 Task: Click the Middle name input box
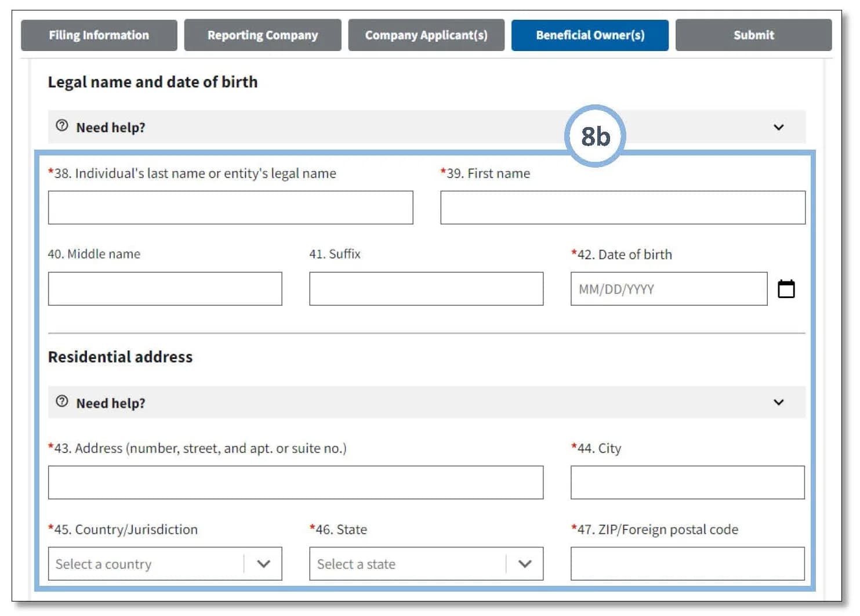click(165, 289)
